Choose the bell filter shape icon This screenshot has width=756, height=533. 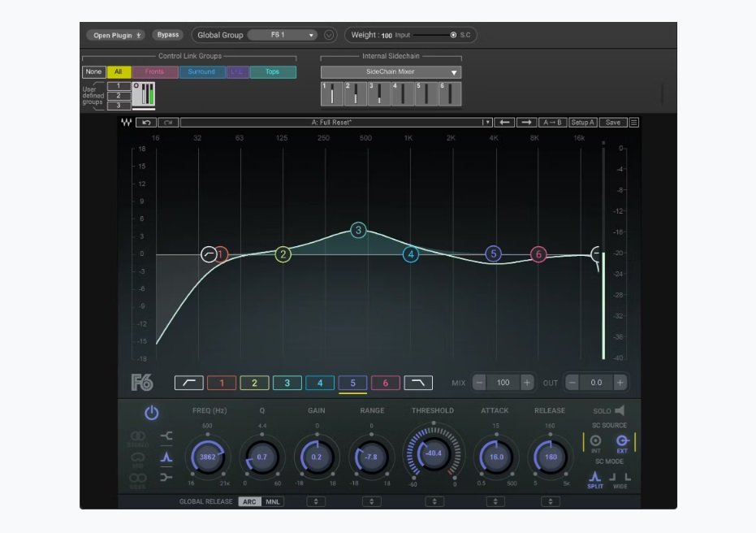pos(166,457)
